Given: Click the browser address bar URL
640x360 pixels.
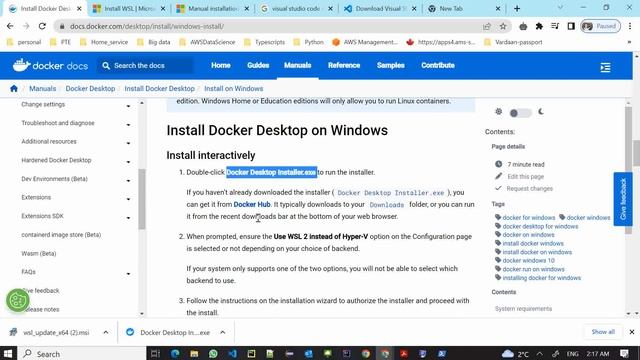Looking at the screenshot, I should pyautogui.click(x=147, y=26).
